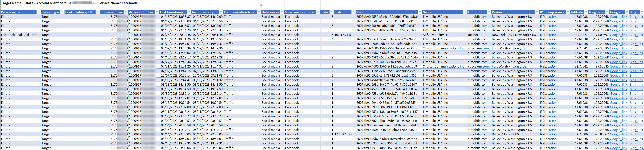
Task: Open the First timestamp filter dropdown
Action: tap(189, 12)
